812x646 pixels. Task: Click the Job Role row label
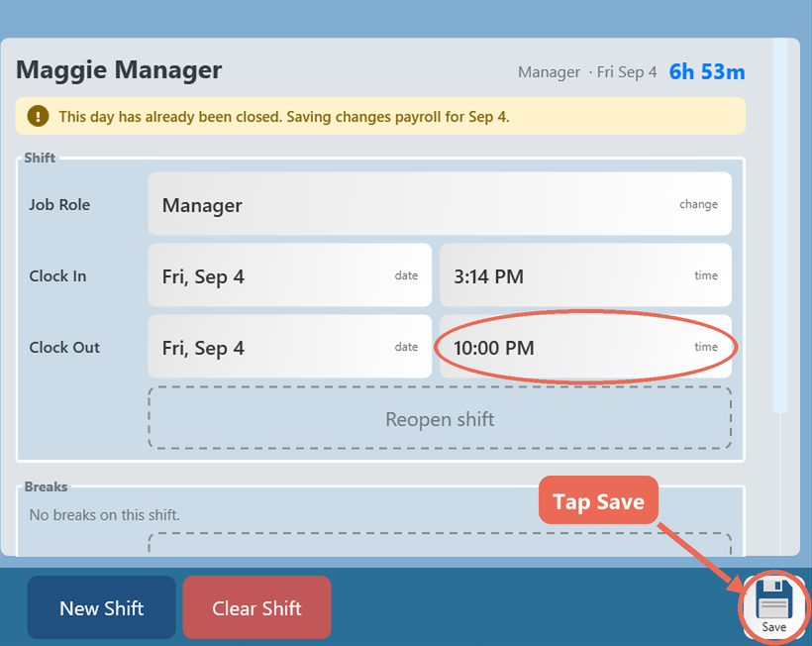(x=59, y=205)
